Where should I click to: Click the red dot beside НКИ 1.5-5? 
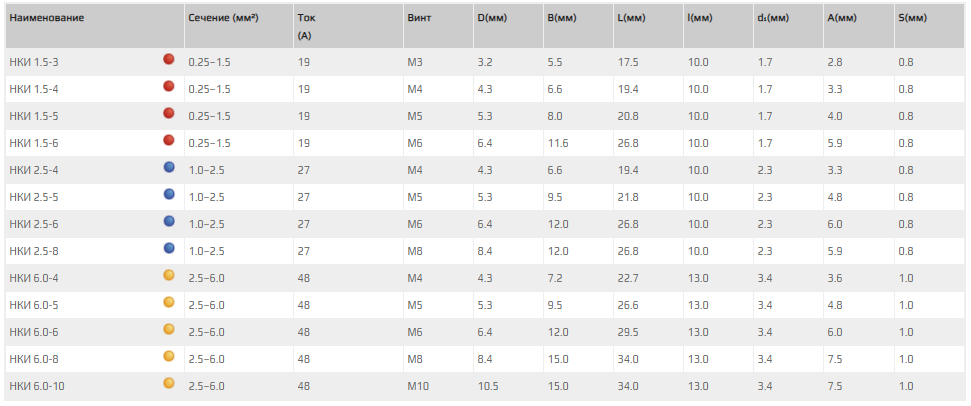click(x=169, y=115)
